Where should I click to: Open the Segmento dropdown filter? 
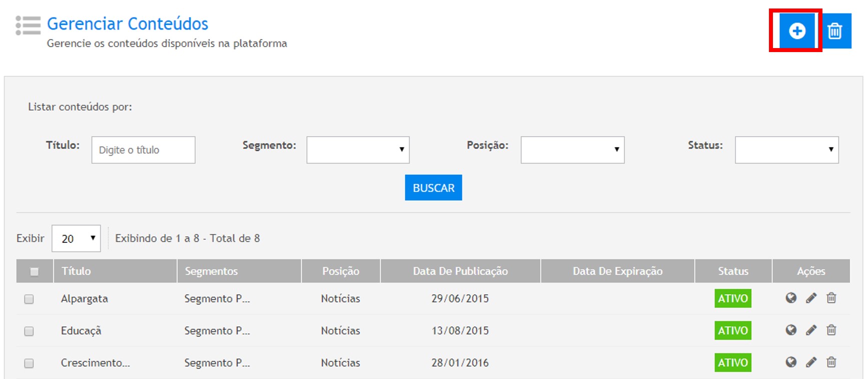[x=358, y=150]
